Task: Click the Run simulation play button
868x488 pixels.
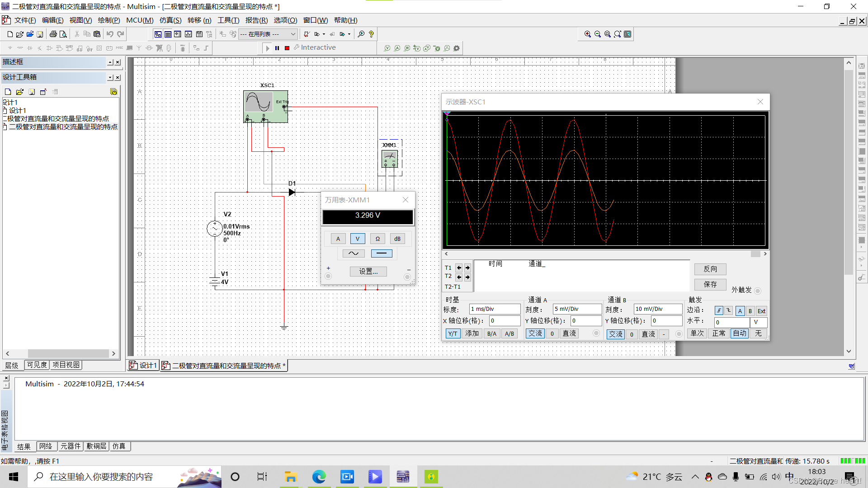Action: (x=267, y=48)
